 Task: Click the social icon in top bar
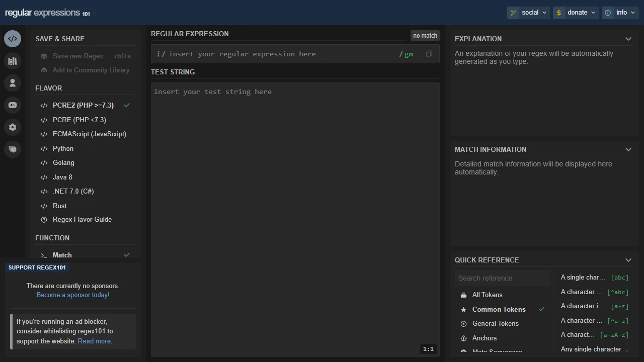pyautogui.click(x=513, y=12)
